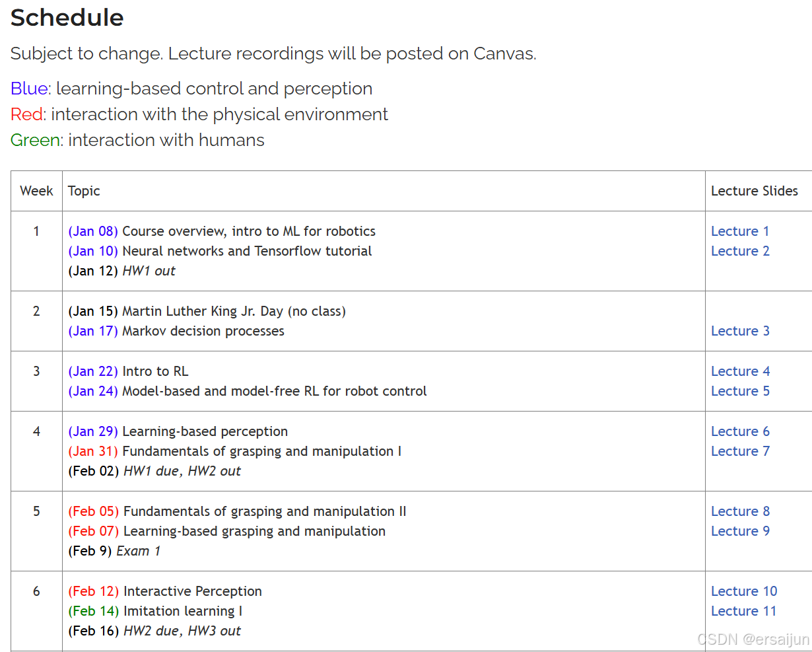812x652 pixels.
Task: Open the Lecture 4 slides link
Action: coord(739,371)
